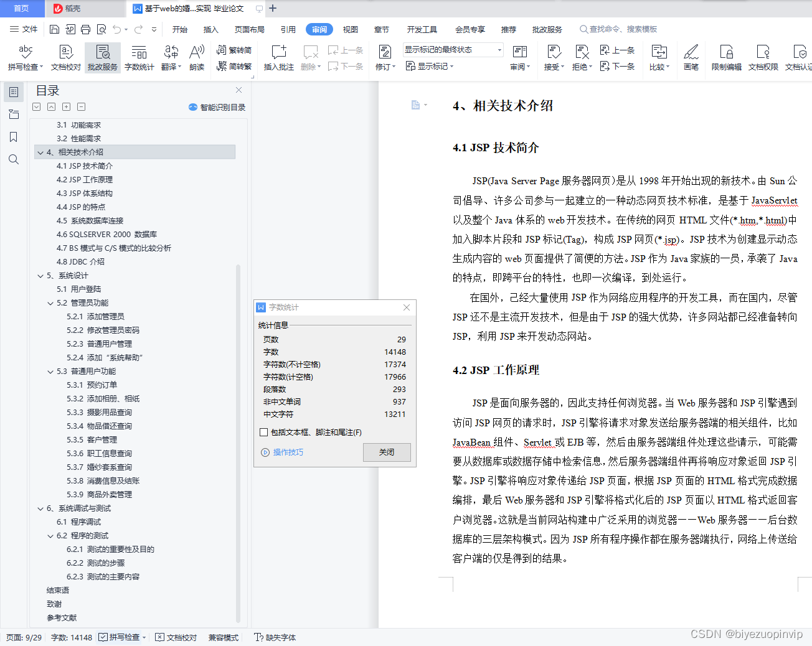Open the 文件 menu
This screenshot has width=812, height=646.
(24, 29)
